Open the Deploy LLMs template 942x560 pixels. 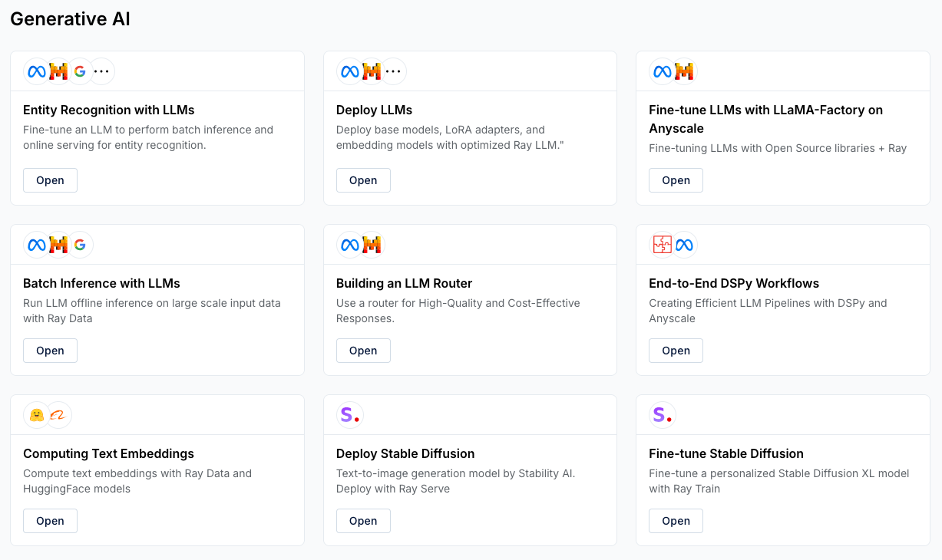click(x=363, y=180)
